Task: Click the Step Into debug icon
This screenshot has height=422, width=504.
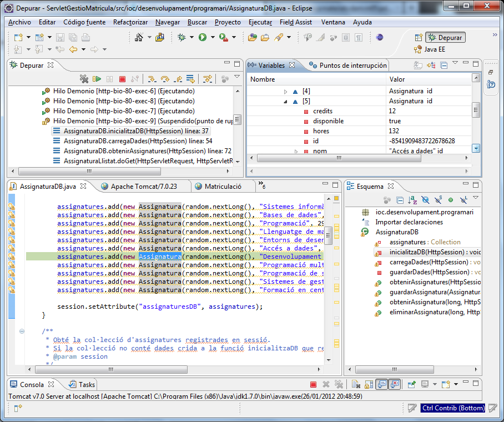Action: pyautogui.click(x=151, y=79)
